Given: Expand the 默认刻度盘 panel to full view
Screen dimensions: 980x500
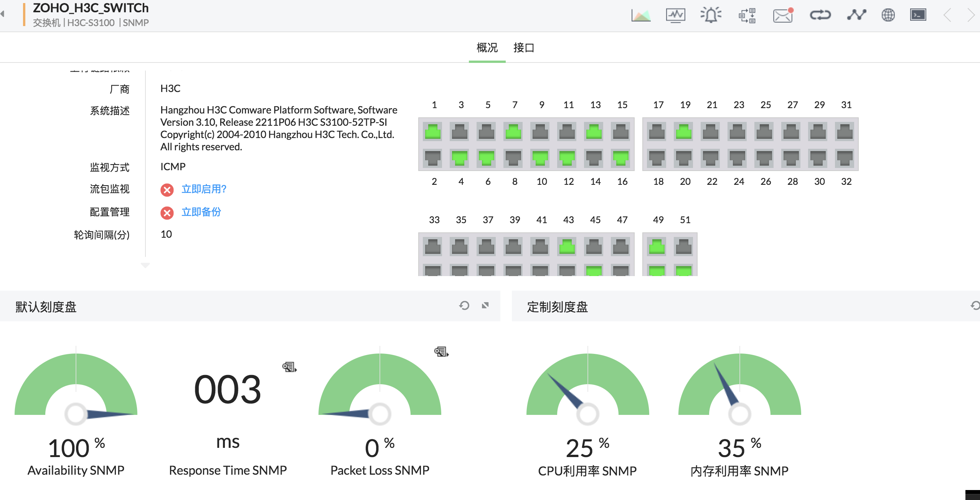Looking at the screenshot, I should click(485, 306).
